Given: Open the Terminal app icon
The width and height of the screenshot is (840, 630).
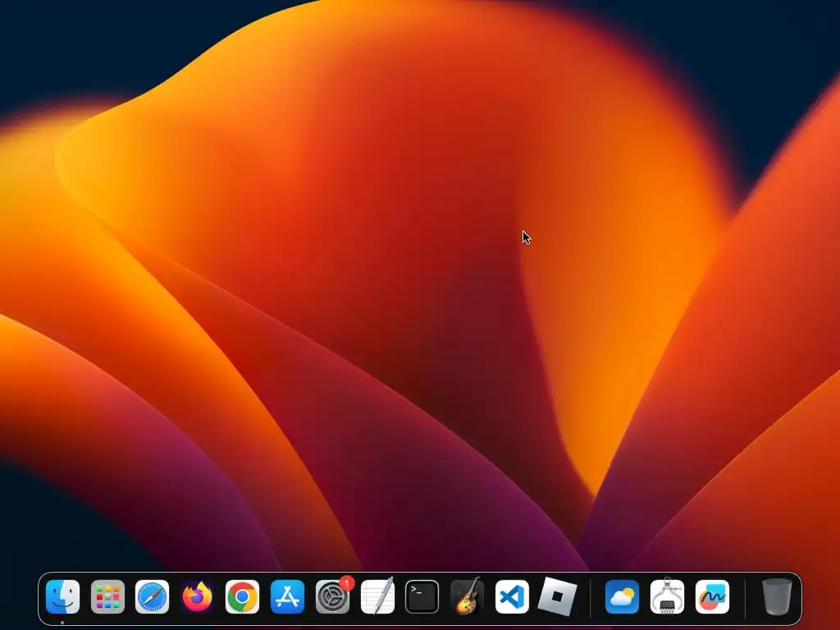Looking at the screenshot, I should 422,596.
